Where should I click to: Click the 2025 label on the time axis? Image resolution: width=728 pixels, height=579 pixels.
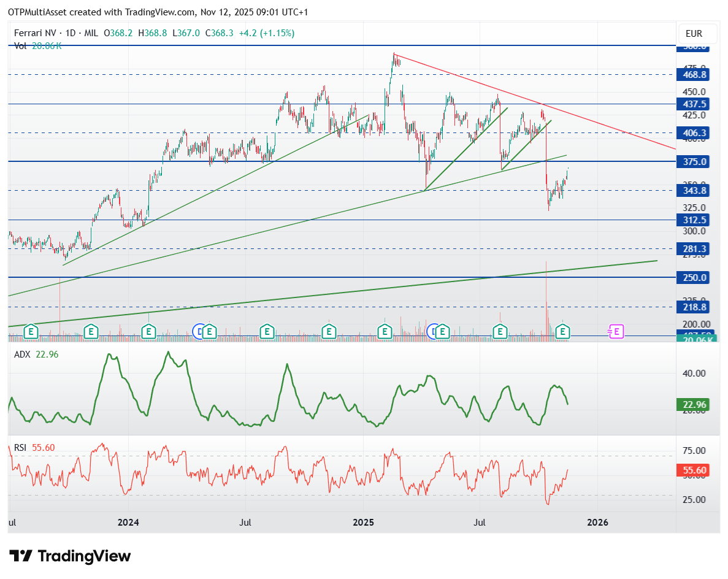(363, 523)
